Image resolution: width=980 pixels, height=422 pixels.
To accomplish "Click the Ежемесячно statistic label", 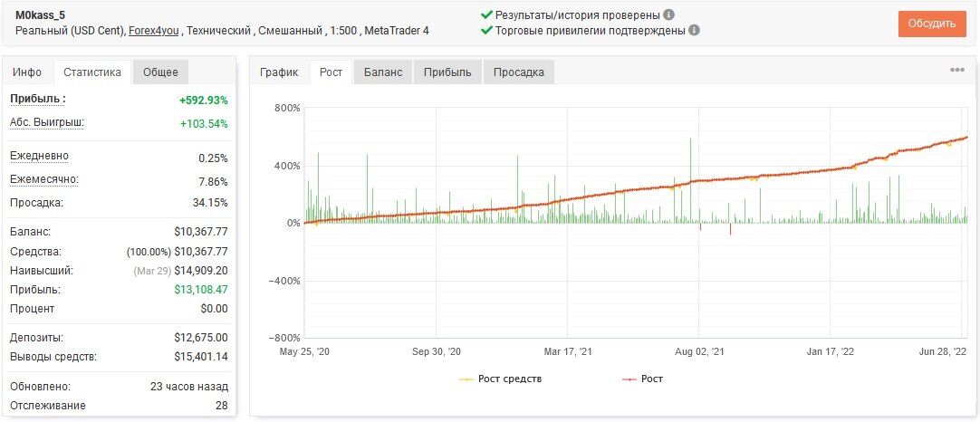I will coord(44,180).
